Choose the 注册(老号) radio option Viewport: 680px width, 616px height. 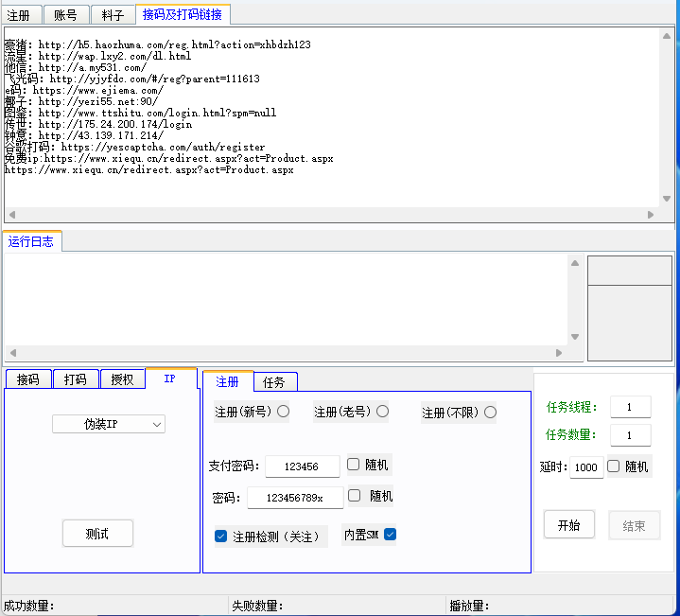point(382,412)
